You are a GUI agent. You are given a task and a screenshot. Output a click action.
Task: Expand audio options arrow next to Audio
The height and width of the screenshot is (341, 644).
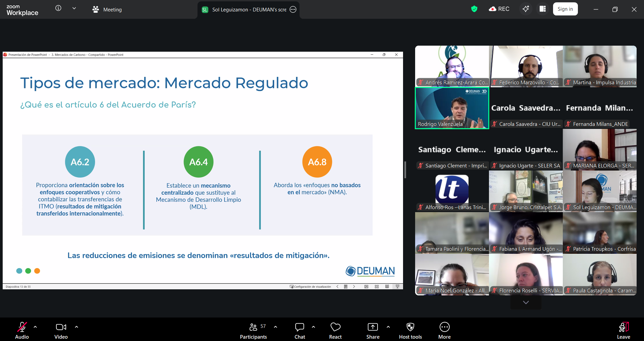[x=35, y=327]
